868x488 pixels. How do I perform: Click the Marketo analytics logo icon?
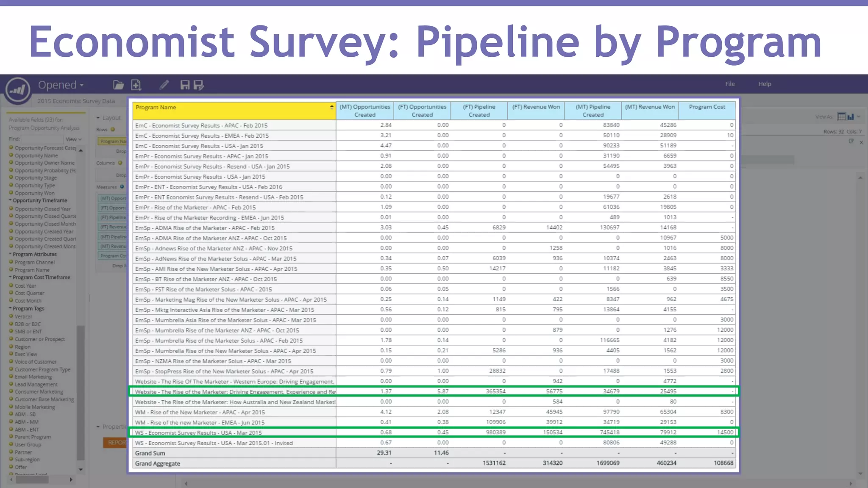(18, 90)
